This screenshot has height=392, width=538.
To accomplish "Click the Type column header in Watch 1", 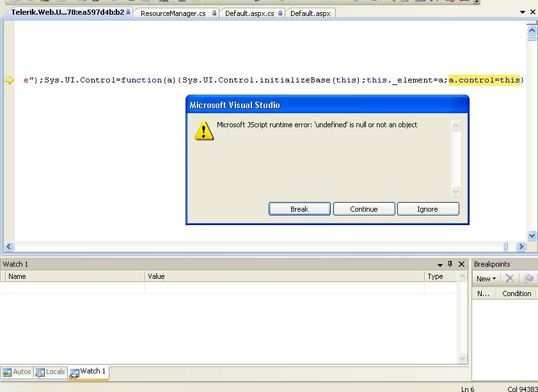I will click(x=441, y=276).
